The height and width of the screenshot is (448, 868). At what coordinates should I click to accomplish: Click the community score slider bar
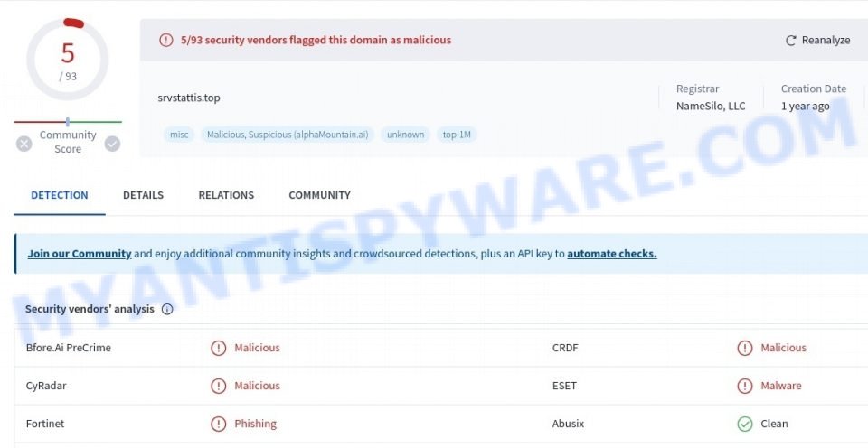click(68, 122)
